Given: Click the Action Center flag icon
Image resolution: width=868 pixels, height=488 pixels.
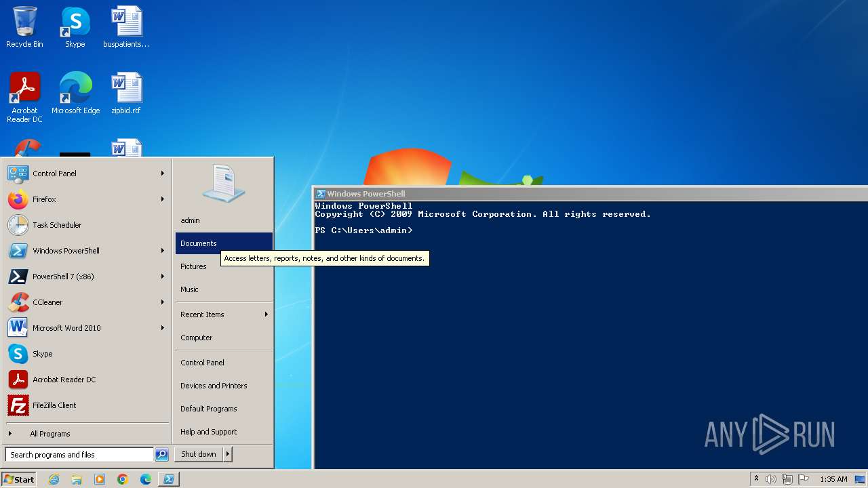Looking at the screenshot, I should pyautogui.click(x=804, y=479).
